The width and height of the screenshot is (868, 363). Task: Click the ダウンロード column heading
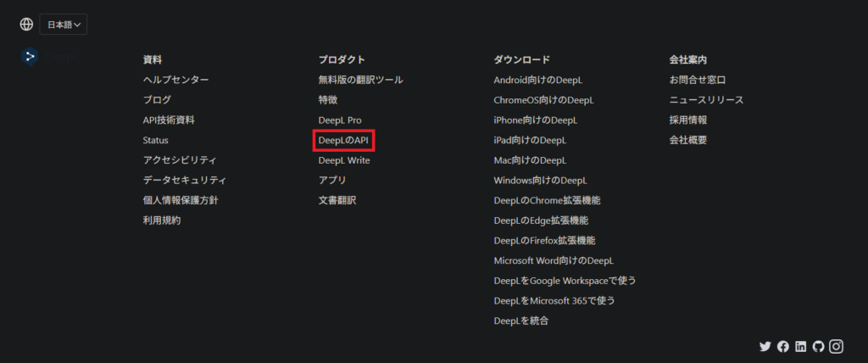pyautogui.click(x=522, y=60)
